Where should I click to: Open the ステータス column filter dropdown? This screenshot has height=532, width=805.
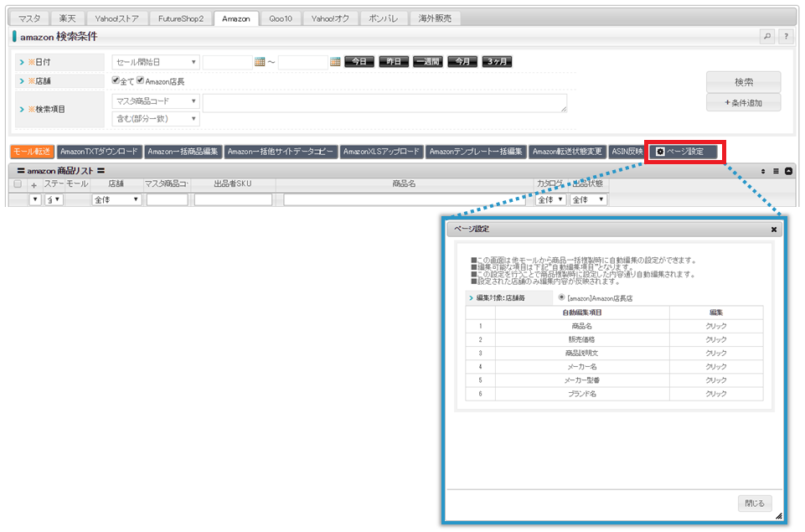click(x=54, y=199)
